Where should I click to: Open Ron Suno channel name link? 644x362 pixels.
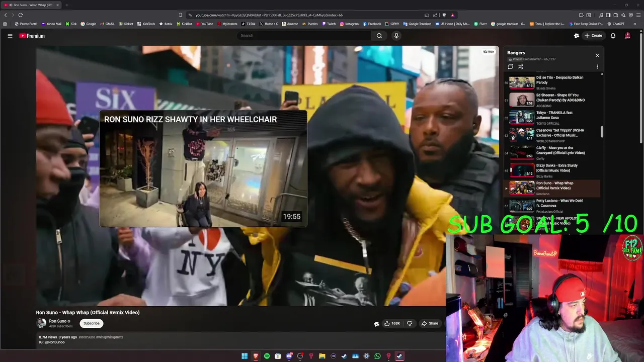pos(58,321)
